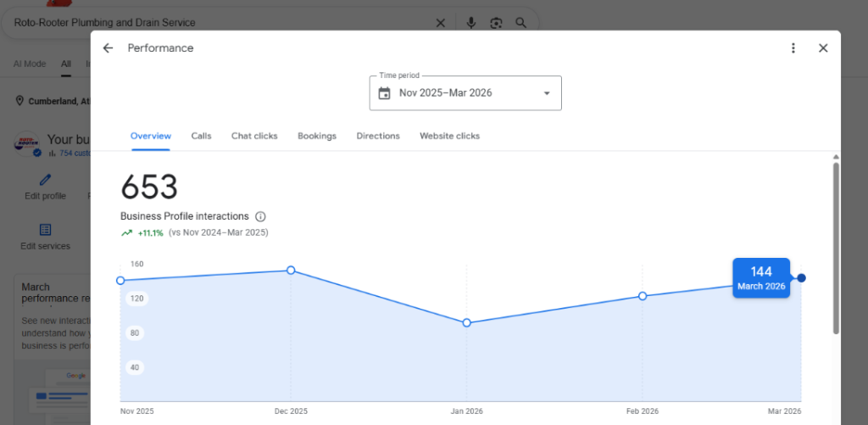Click the scrollbar up arrow
The height and width of the screenshot is (425, 868).
(836, 158)
